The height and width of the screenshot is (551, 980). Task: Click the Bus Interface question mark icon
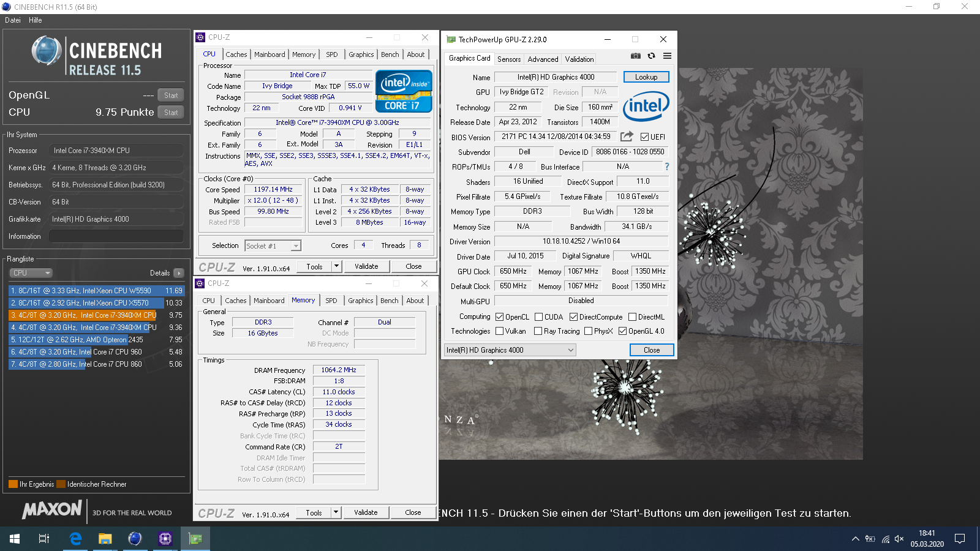[x=667, y=167]
